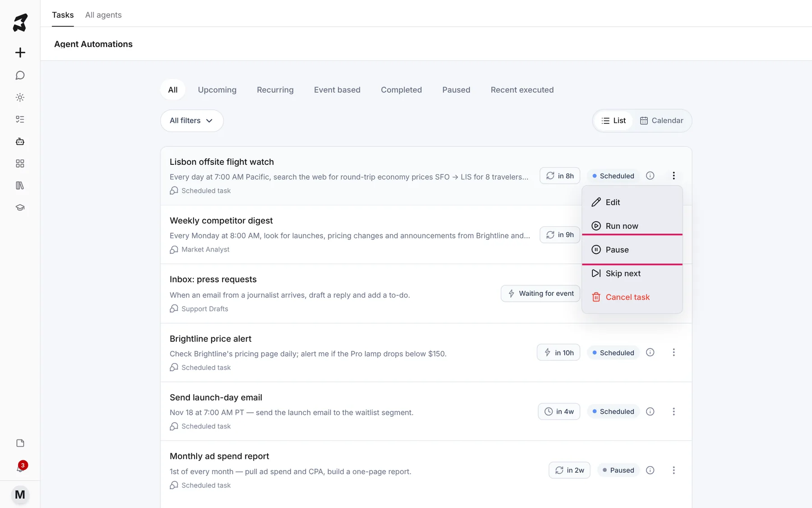Toggle three-dot menu for Lisbon offsite flight watch
Image resolution: width=812 pixels, height=508 pixels.
click(674, 176)
